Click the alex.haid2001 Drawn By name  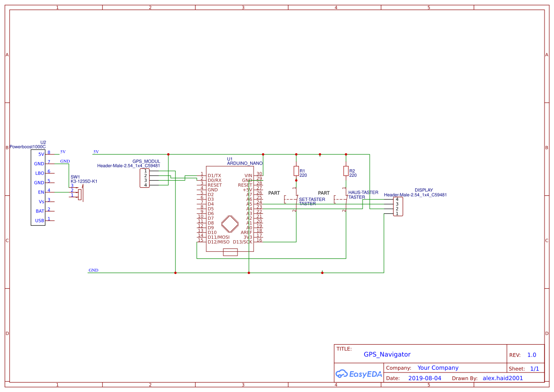tap(502, 378)
